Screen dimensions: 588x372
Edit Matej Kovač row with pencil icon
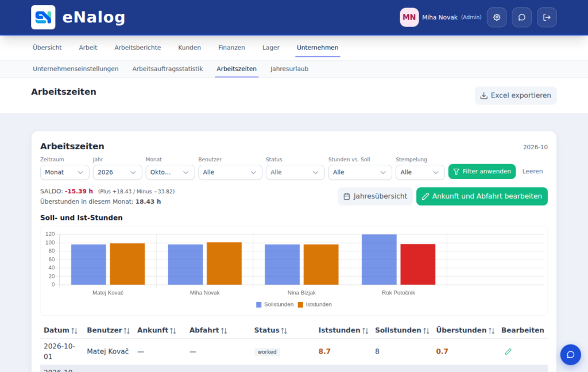tap(508, 351)
